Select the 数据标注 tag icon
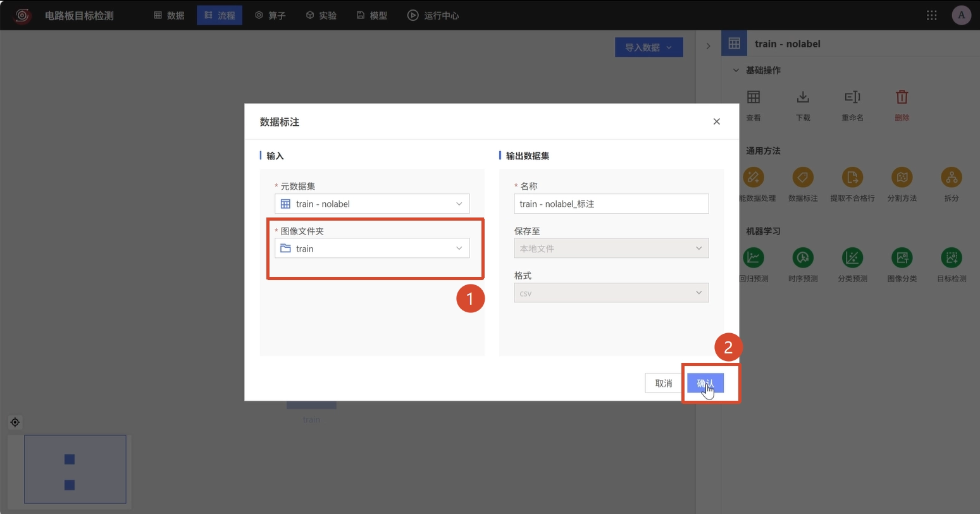Viewport: 980px width, 514px height. tap(803, 178)
